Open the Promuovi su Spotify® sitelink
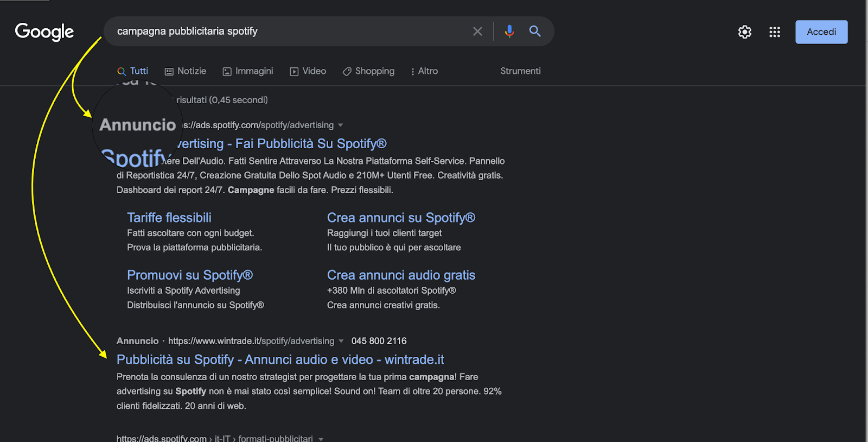Image resolution: width=868 pixels, height=442 pixels. [x=190, y=275]
